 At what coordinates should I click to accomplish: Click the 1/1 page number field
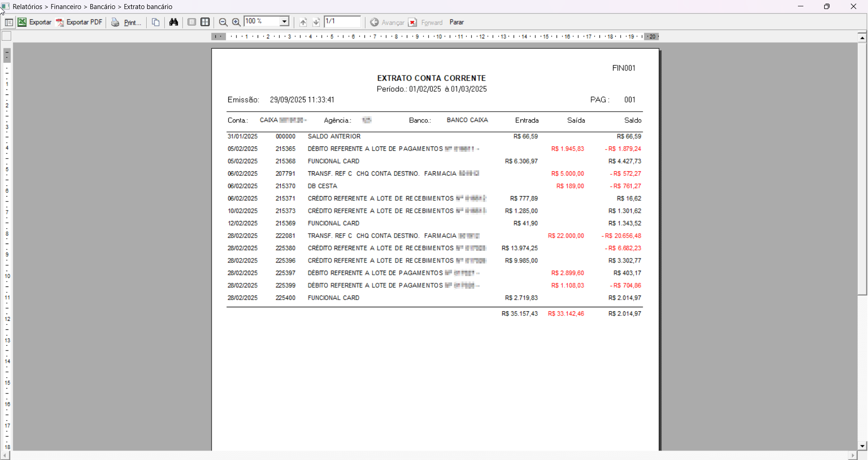[x=343, y=22]
